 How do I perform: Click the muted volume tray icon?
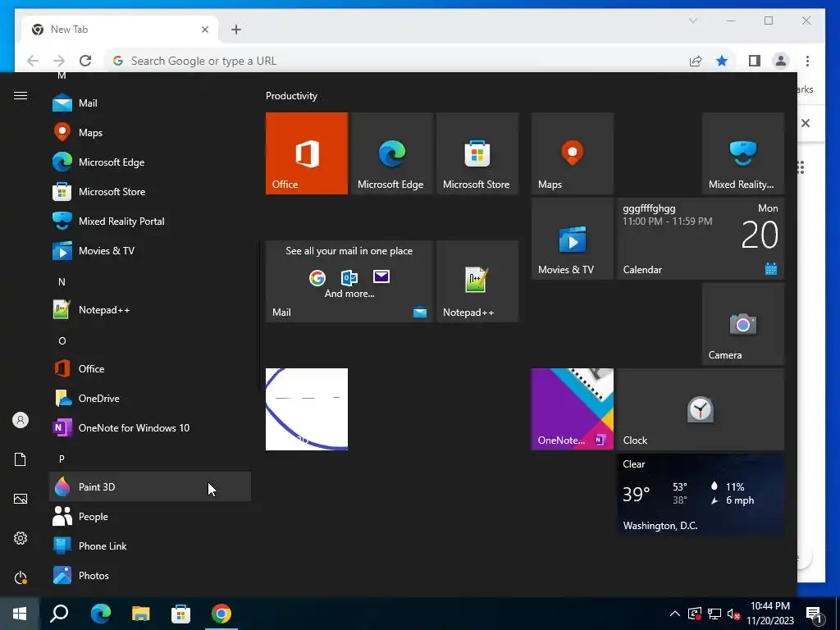pos(733,614)
